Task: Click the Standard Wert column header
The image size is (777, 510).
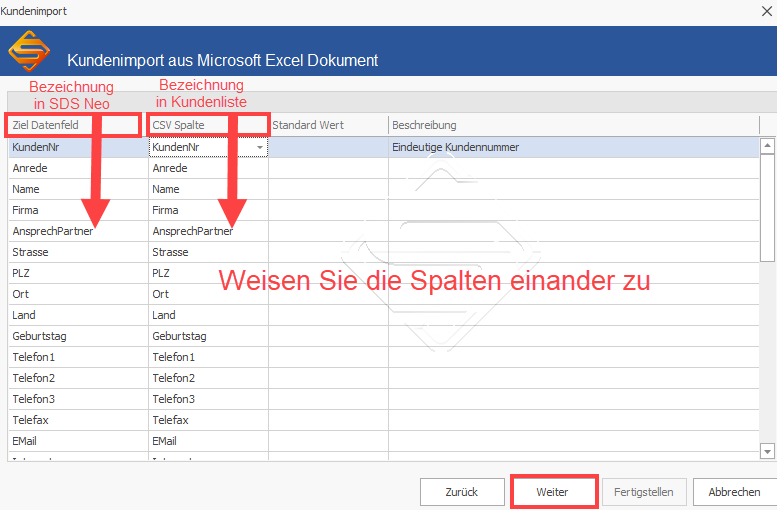Action: point(328,125)
